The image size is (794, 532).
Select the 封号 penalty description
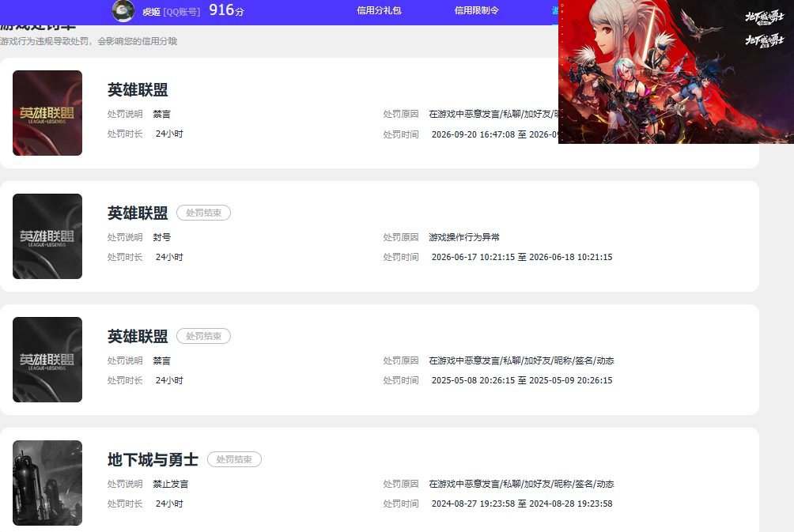pos(162,237)
